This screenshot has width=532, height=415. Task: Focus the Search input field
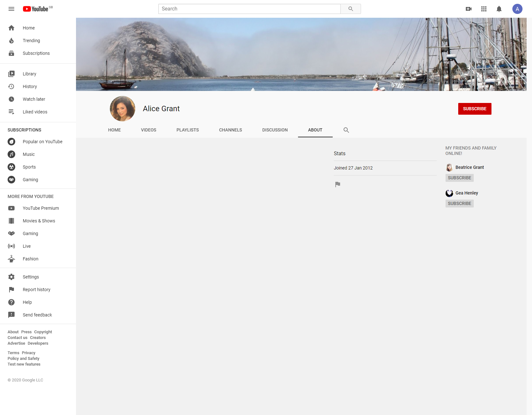249,9
